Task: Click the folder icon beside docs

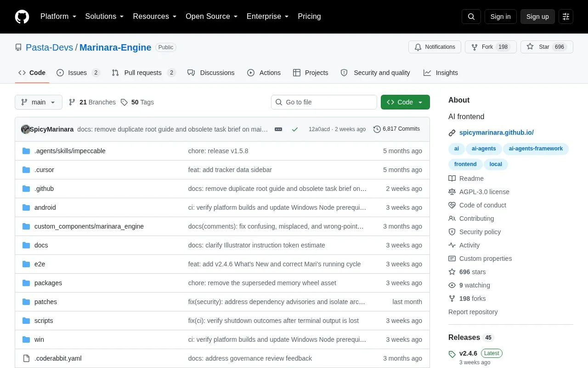Action: (x=26, y=245)
